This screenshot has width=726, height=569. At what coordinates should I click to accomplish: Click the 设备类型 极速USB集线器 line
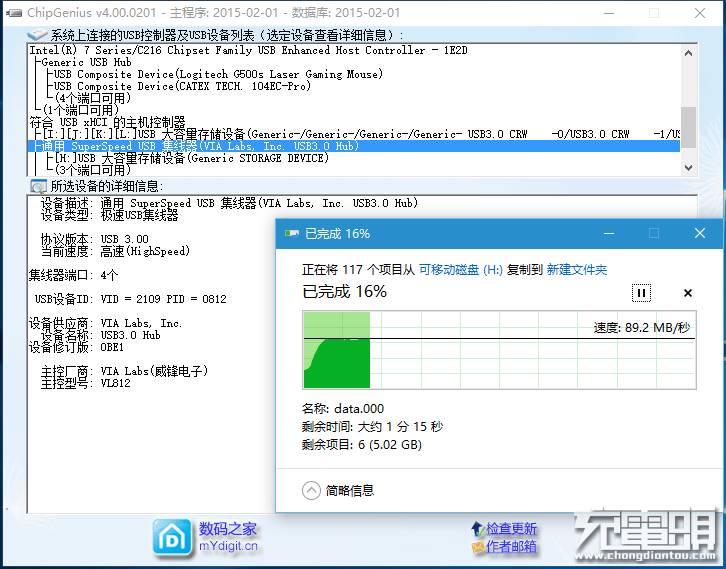(110, 215)
